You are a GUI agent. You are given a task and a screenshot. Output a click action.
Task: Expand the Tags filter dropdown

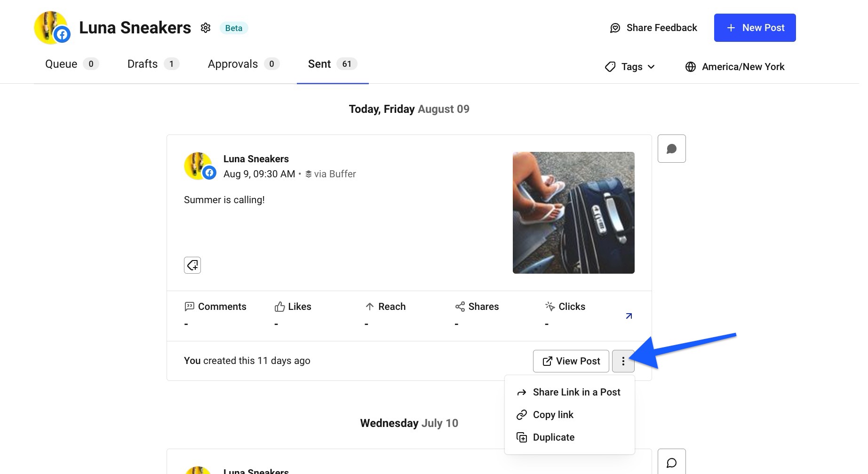point(629,67)
